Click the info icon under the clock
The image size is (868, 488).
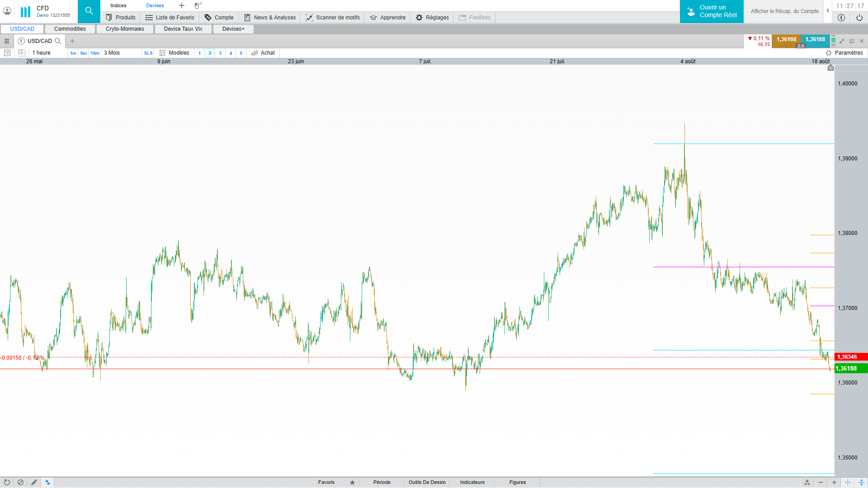coord(841,18)
